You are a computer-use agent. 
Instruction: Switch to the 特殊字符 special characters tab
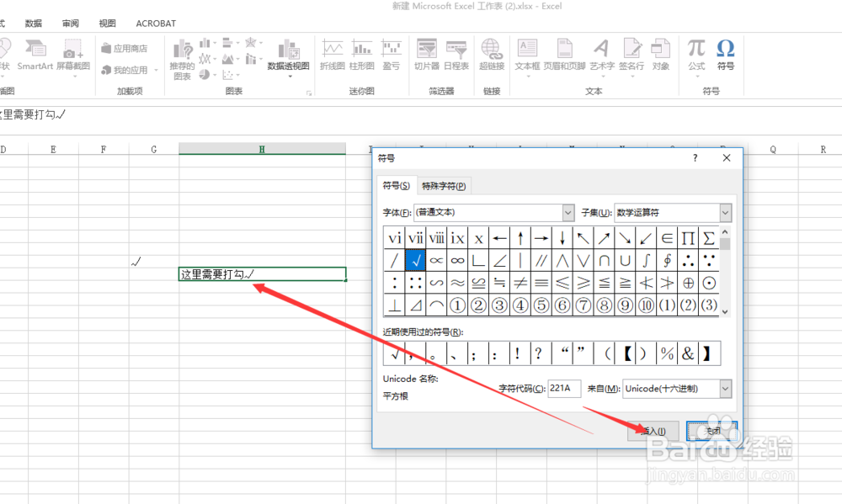(x=444, y=185)
